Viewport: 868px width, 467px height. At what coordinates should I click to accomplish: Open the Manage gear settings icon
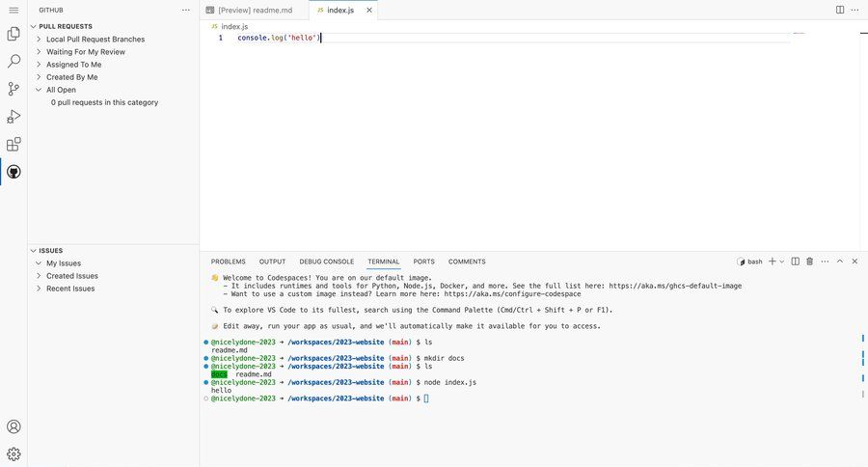tap(14, 454)
